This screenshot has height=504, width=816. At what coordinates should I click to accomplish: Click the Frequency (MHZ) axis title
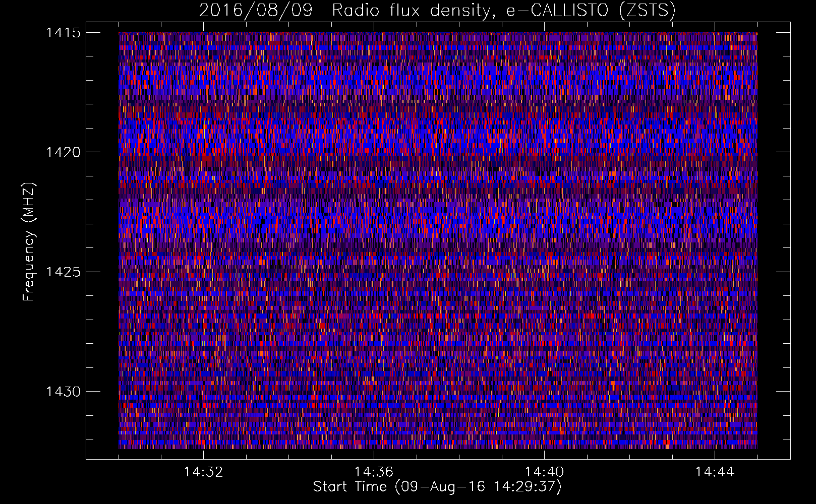(x=29, y=241)
